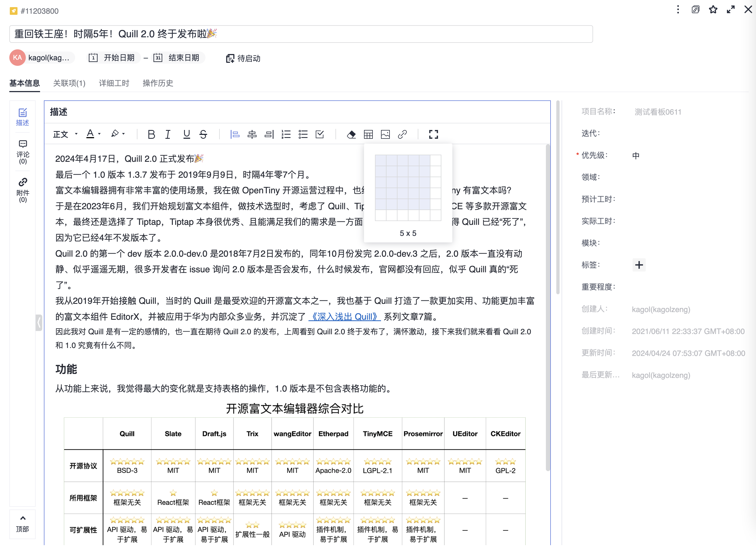Open the 操作历史 tab
This screenshot has width=756, height=549.
(x=158, y=83)
